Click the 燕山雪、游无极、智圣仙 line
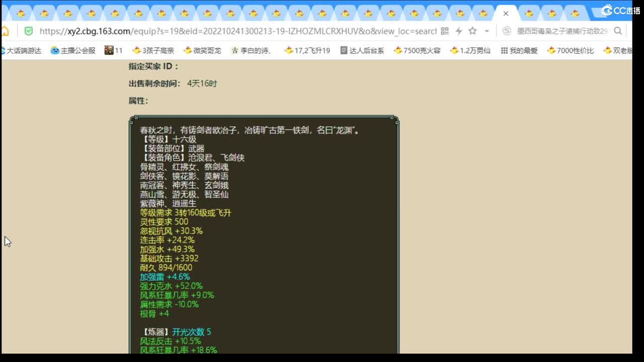644x362 pixels. pos(184,195)
